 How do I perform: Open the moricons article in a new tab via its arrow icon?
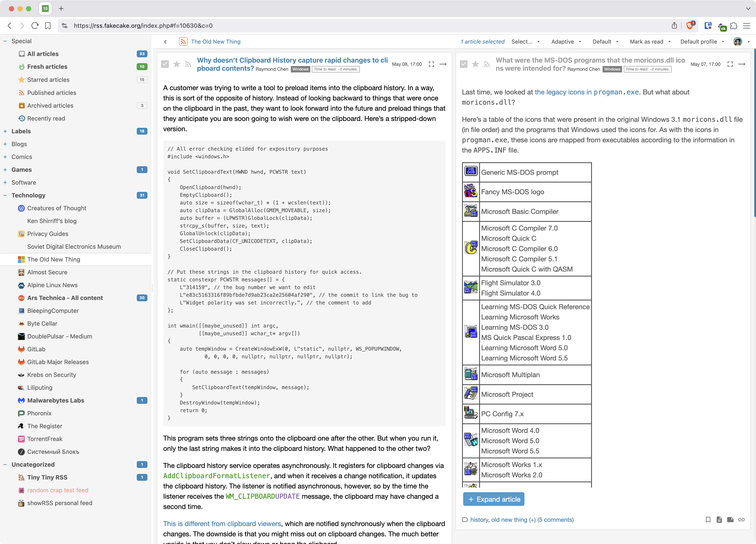coord(742,64)
